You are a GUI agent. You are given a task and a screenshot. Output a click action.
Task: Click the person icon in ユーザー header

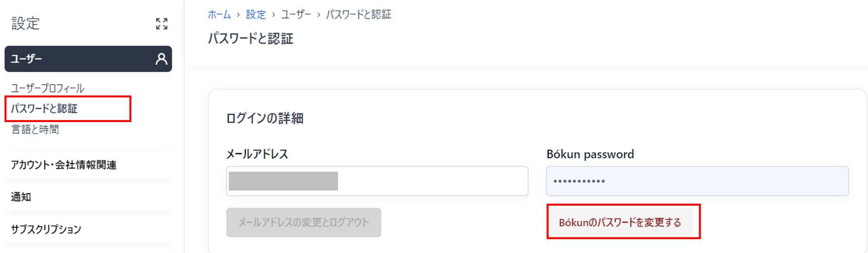click(x=161, y=59)
